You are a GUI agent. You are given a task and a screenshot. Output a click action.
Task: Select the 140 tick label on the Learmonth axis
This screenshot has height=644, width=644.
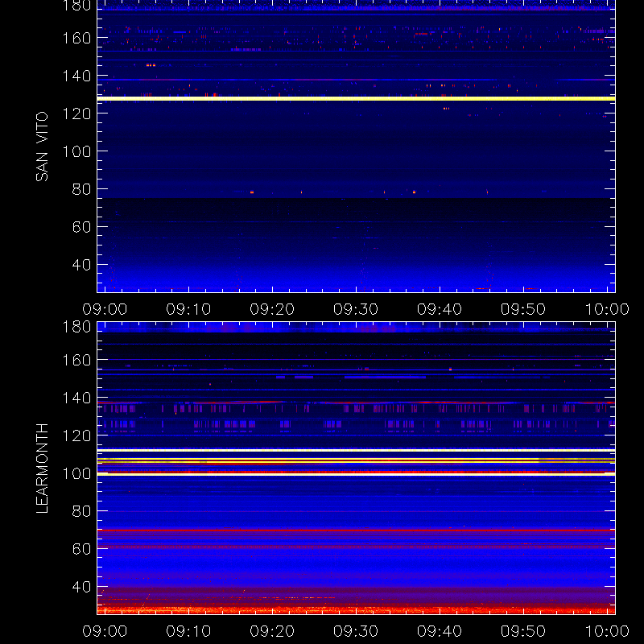[76, 398]
